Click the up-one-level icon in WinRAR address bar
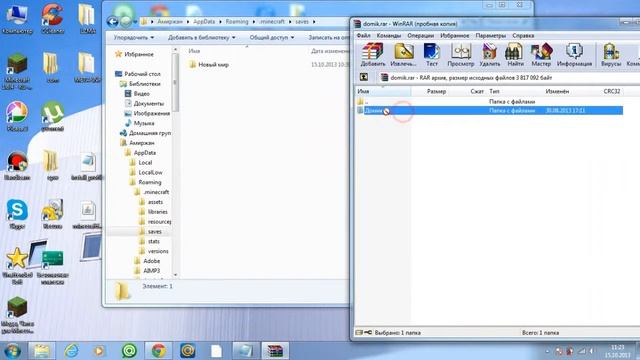Screen dimensions: 640x360 (364, 77)
